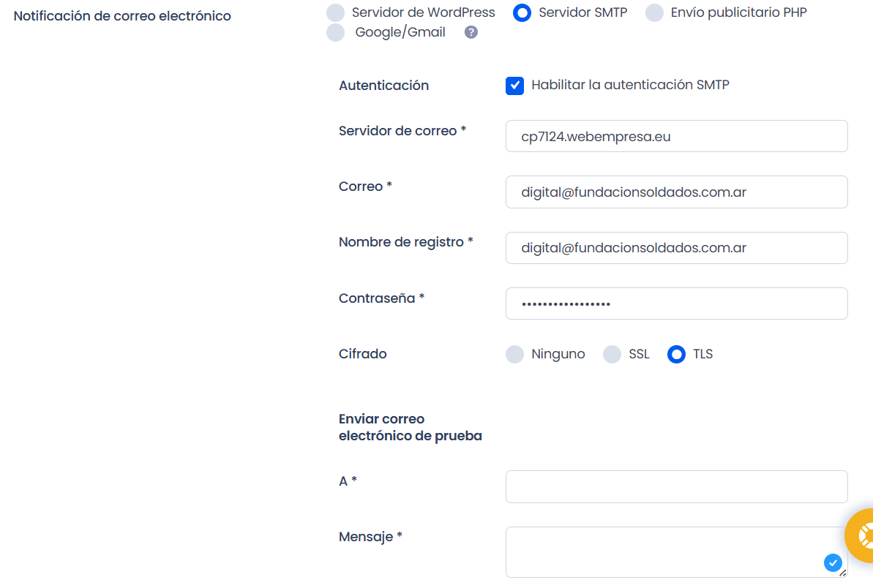
Task: Click the Servidor de correo field
Action: [676, 136]
